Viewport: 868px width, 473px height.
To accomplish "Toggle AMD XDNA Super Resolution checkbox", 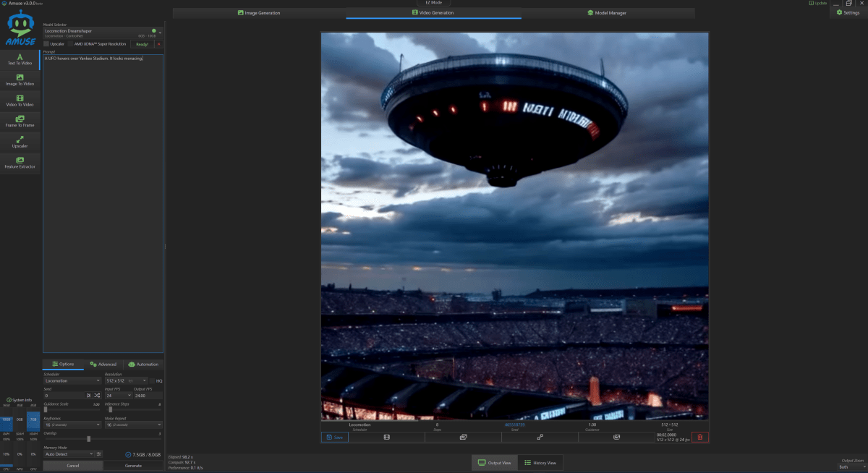I will [x=70, y=44].
